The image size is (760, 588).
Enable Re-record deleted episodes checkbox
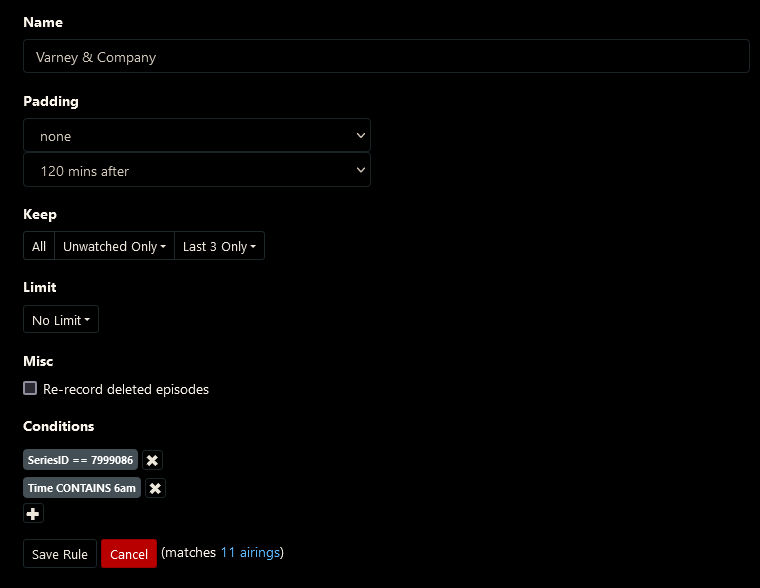[x=30, y=388]
